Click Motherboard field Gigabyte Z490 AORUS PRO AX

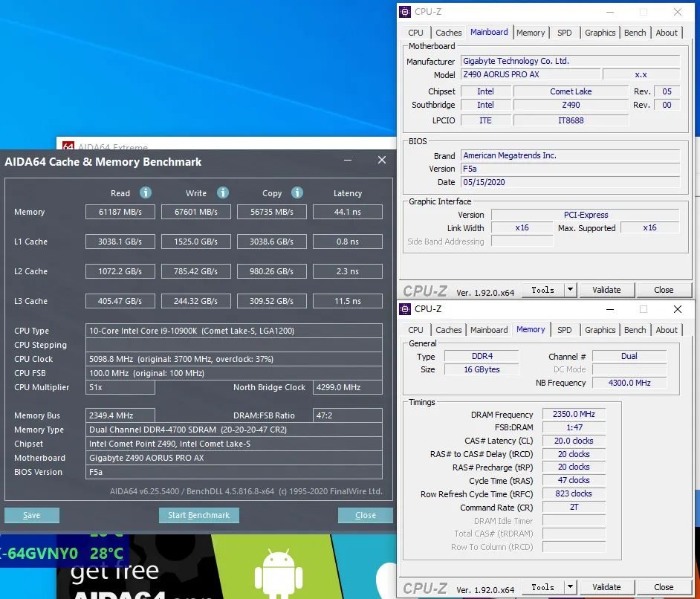coord(234,458)
